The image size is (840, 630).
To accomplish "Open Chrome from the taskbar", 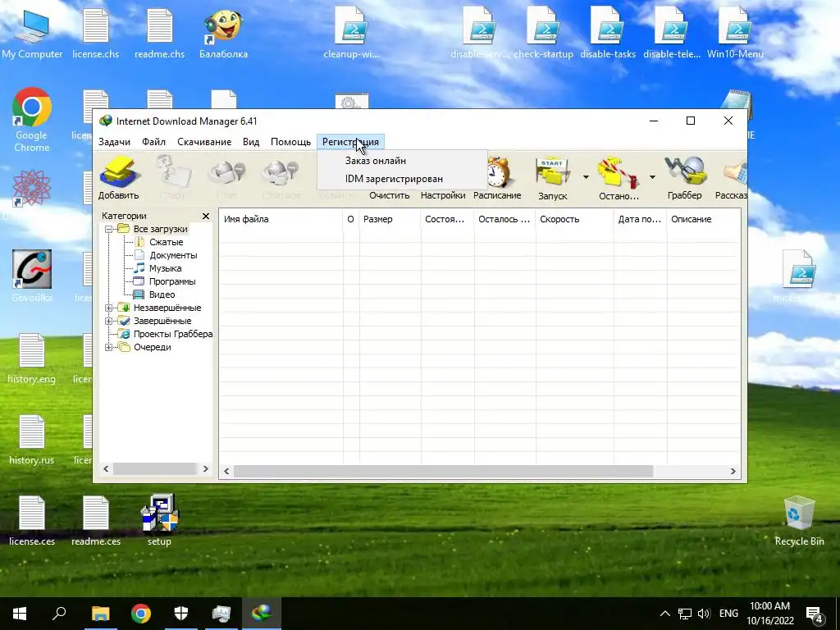I will (141, 614).
